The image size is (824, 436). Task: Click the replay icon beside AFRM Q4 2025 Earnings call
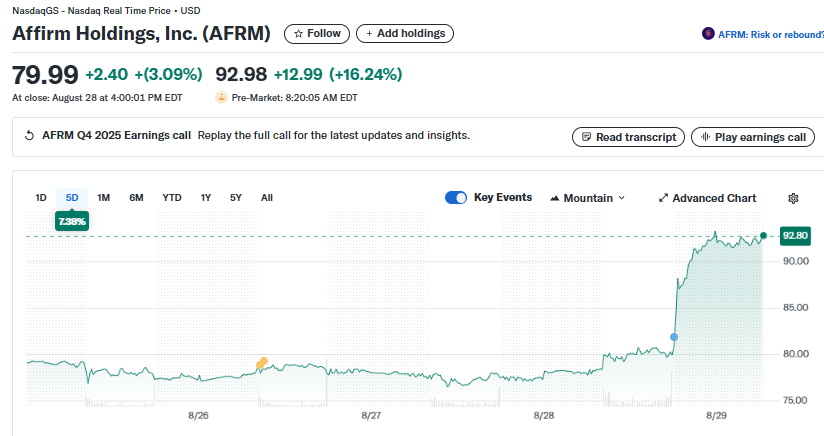coord(29,136)
